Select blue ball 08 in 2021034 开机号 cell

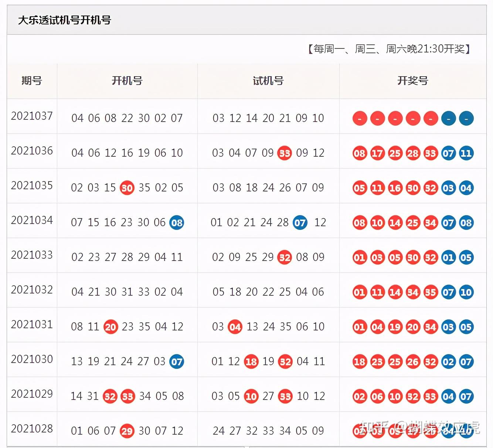click(177, 223)
